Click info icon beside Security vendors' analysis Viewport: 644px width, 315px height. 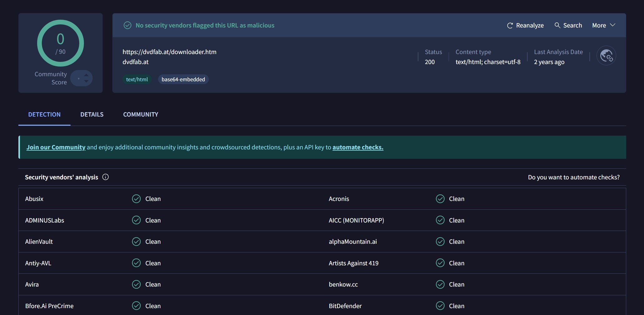105,177
